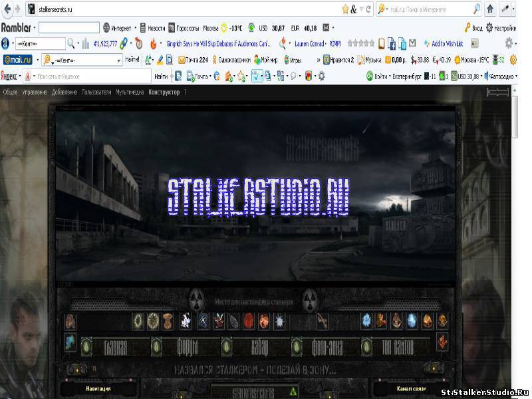Click the red round artifact icon

click(249, 321)
